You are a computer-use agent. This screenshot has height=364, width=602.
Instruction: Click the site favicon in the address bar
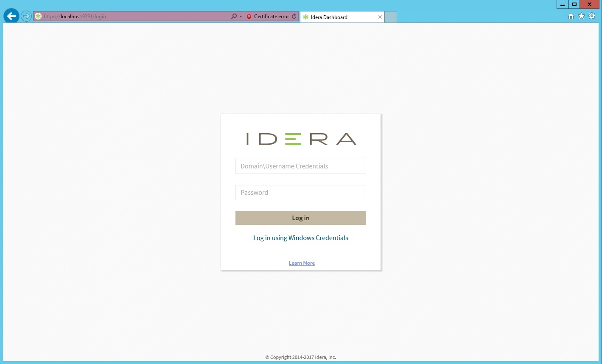click(x=38, y=17)
